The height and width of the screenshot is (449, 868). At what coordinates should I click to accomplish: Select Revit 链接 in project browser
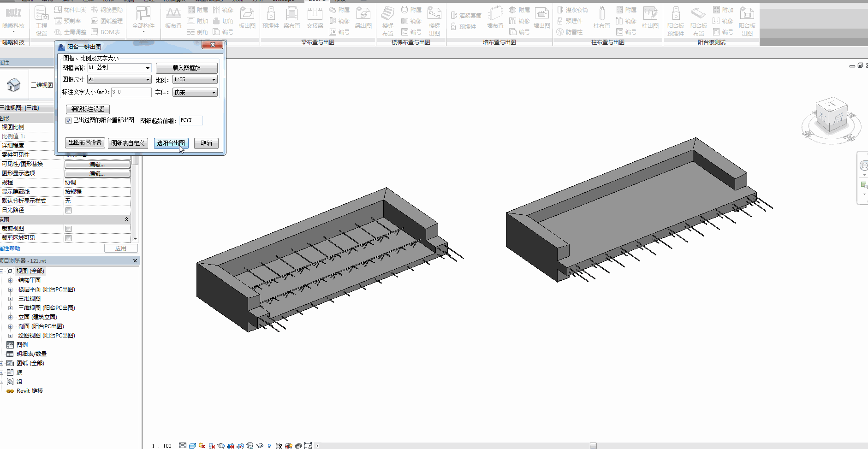coord(30,391)
